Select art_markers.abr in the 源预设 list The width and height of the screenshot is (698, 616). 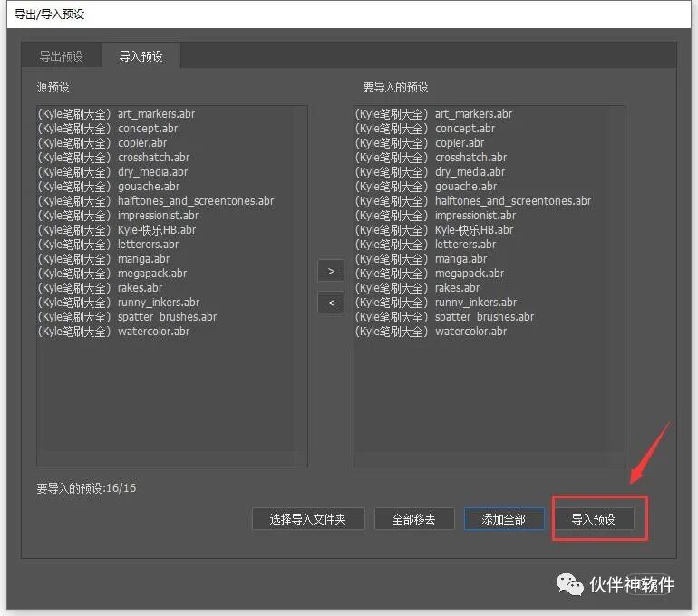click(117, 114)
